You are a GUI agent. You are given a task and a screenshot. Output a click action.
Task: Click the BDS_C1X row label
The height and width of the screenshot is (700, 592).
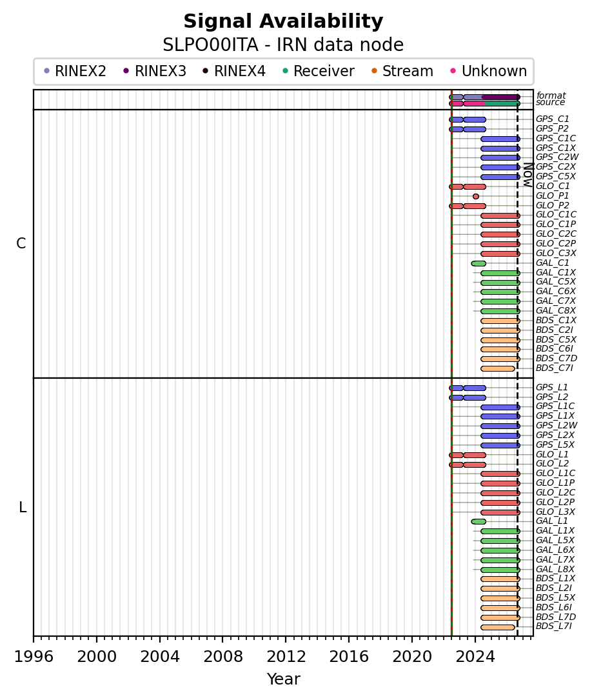pos(556,321)
